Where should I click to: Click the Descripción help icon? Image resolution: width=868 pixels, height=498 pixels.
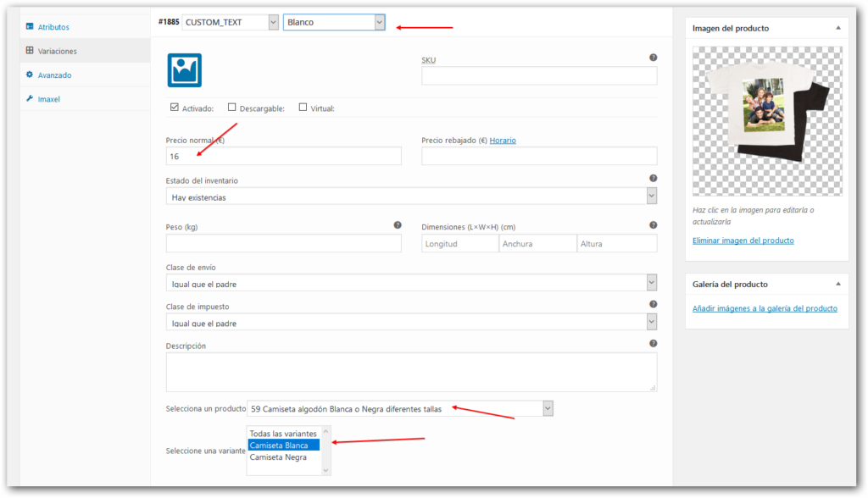[x=654, y=344]
